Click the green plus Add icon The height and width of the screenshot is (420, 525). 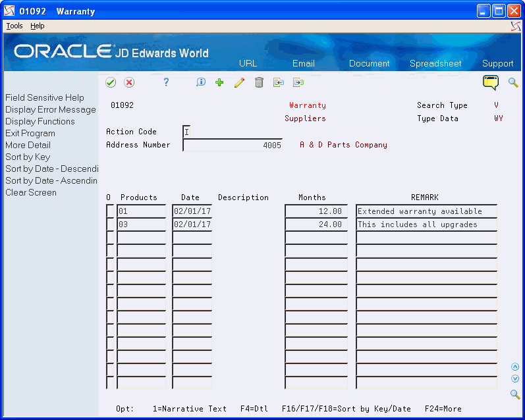(219, 82)
